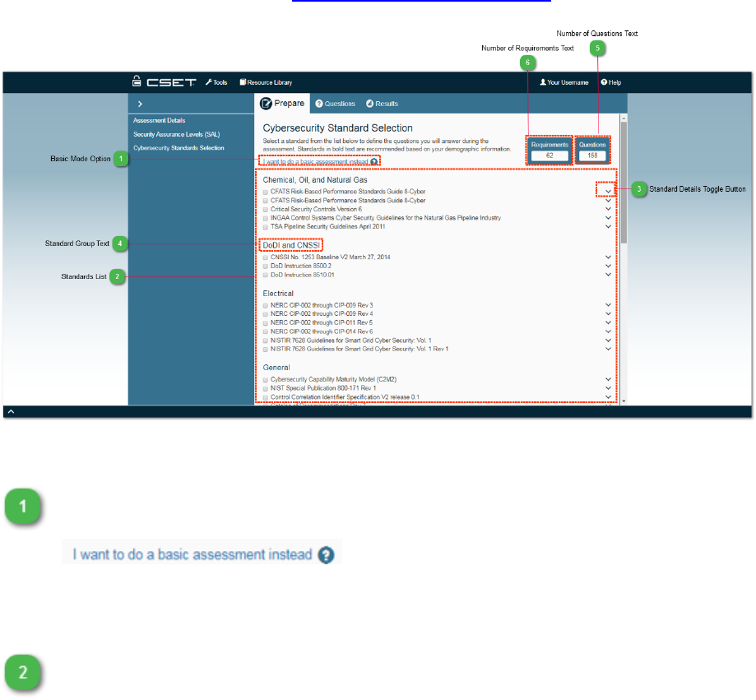Open the Tools wrench menu
This screenshot has width=756, height=700.
[216, 82]
